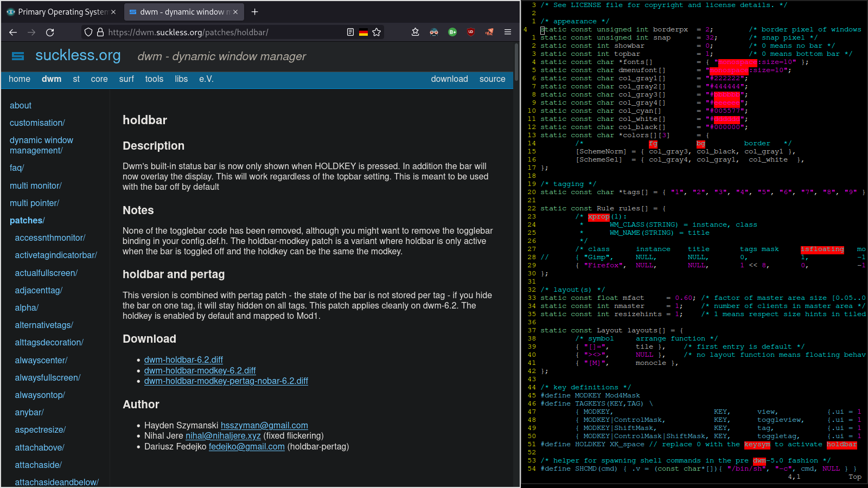The height and width of the screenshot is (488, 868).
Task: Open activetagindicatorbar/ patch in sidebar
Action: pyautogui.click(x=56, y=255)
